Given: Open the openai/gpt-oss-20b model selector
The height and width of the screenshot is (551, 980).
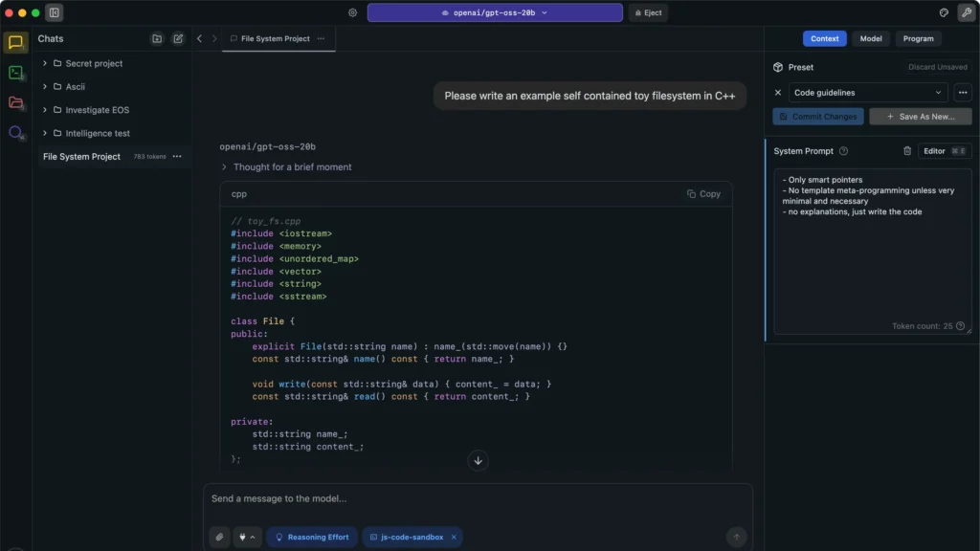Looking at the screenshot, I should [495, 13].
